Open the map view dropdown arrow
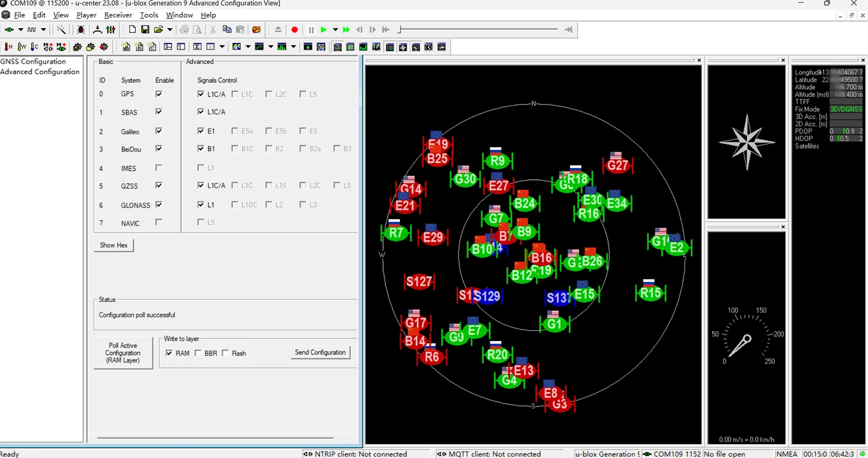The image size is (868, 458). pos(248,47)
